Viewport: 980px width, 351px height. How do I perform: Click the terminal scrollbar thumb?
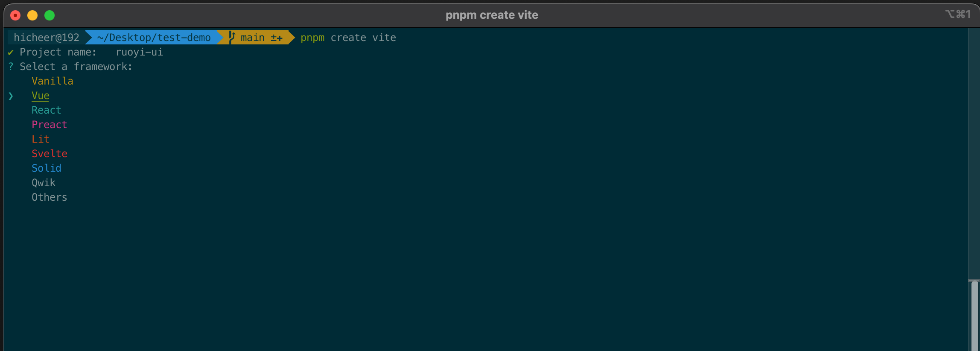click(974, 316)
